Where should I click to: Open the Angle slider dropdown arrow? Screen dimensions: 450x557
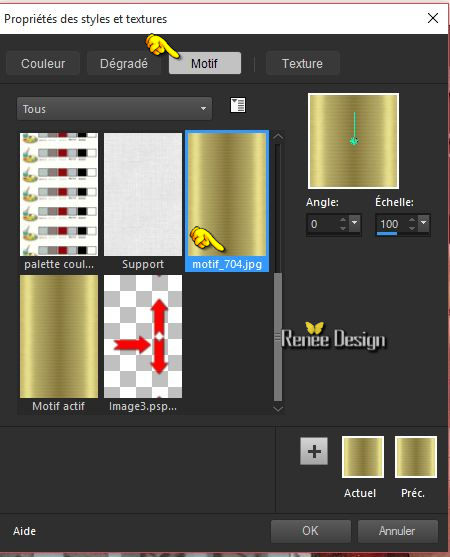(x=354, y=223)
